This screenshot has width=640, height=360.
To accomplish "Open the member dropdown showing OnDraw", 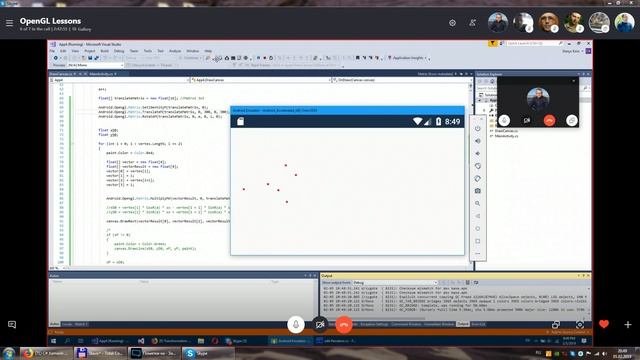I will (x=402, y=80).
